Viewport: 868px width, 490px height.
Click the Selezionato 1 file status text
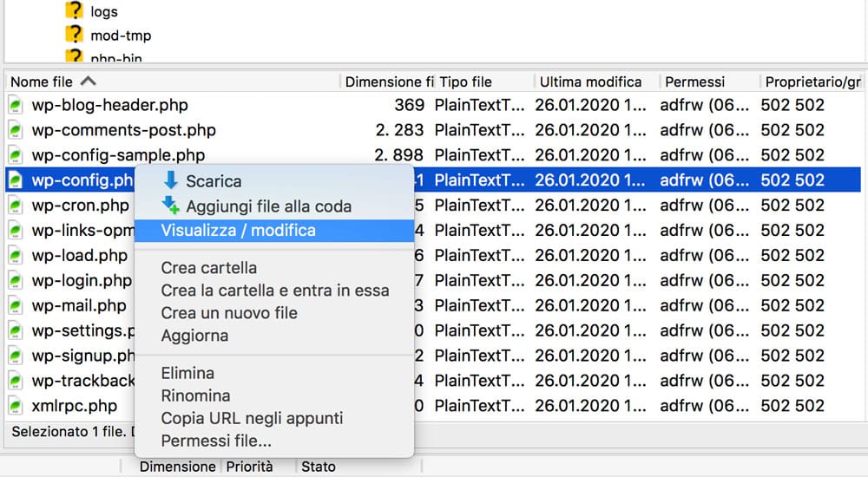(68, 432)
